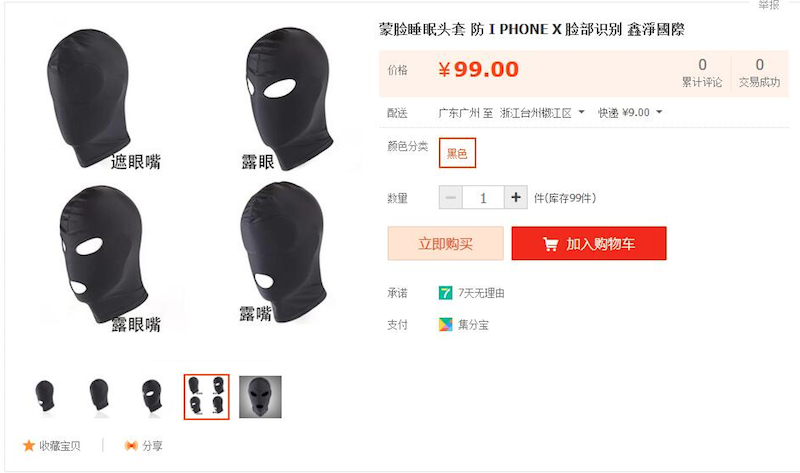Viewport: 800px width, 473px height.
Task: Click the 加入购物车 add to cart button
Action: [x=589, y=243]
